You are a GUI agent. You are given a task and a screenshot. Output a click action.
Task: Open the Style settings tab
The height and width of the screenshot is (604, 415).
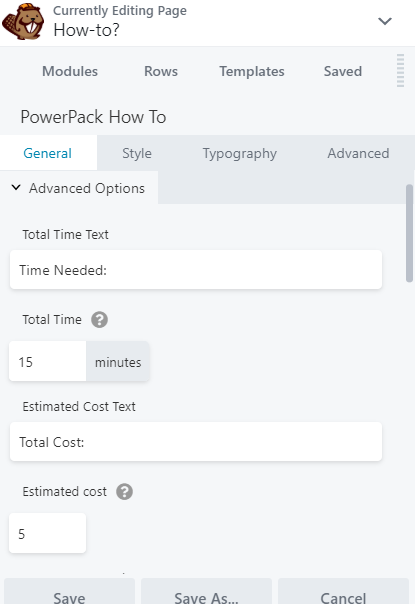[137, 153]
